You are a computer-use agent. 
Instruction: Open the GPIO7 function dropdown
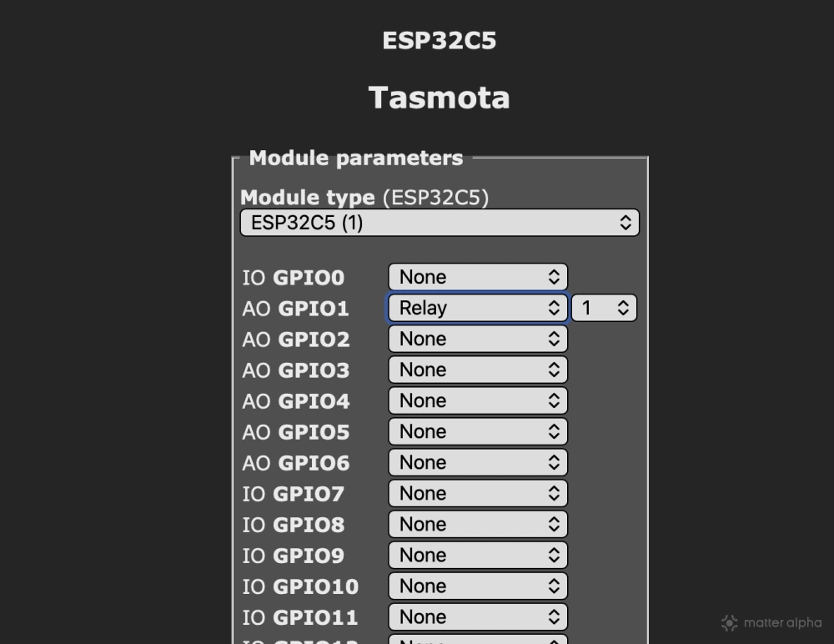click(478, 493)
